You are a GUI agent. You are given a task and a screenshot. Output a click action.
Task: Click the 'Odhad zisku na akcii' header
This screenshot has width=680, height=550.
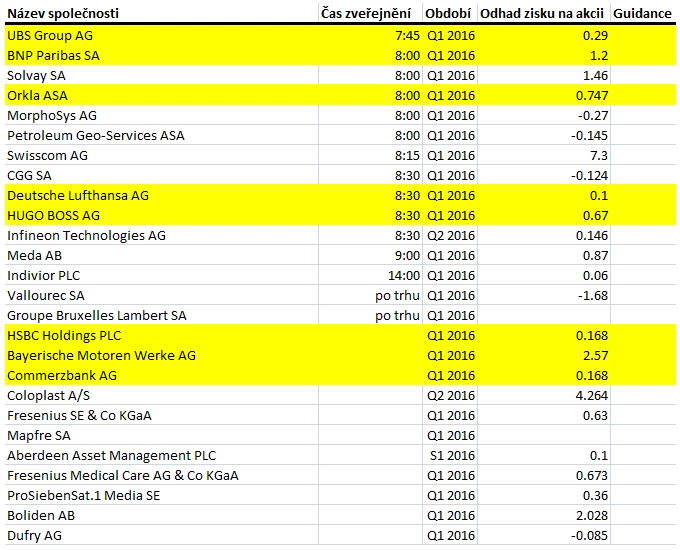coord(542,13)
